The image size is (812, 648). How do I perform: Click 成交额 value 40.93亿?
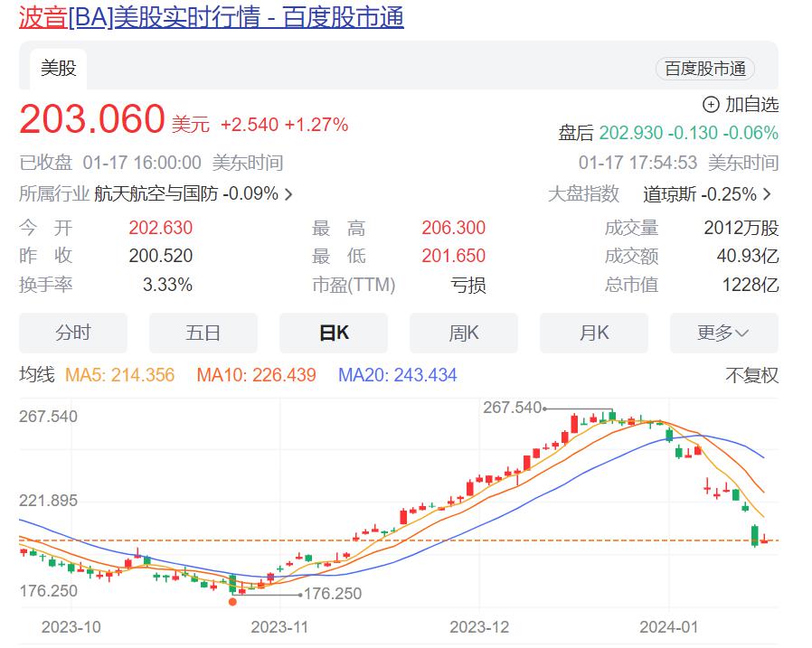pyautogui.click(x=748, y=256)
